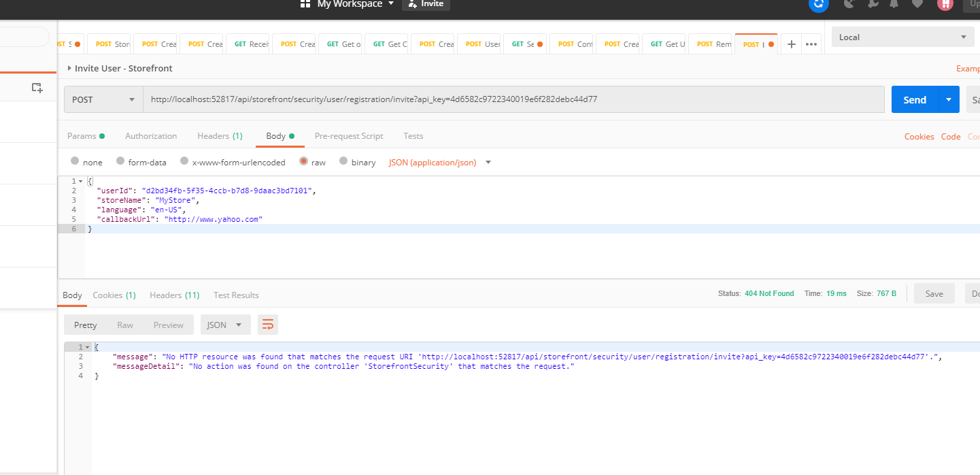Image resolution: width=980 pixels, height=475 pixels.
Task: Save the response with Save button
Action: [934, 293]
